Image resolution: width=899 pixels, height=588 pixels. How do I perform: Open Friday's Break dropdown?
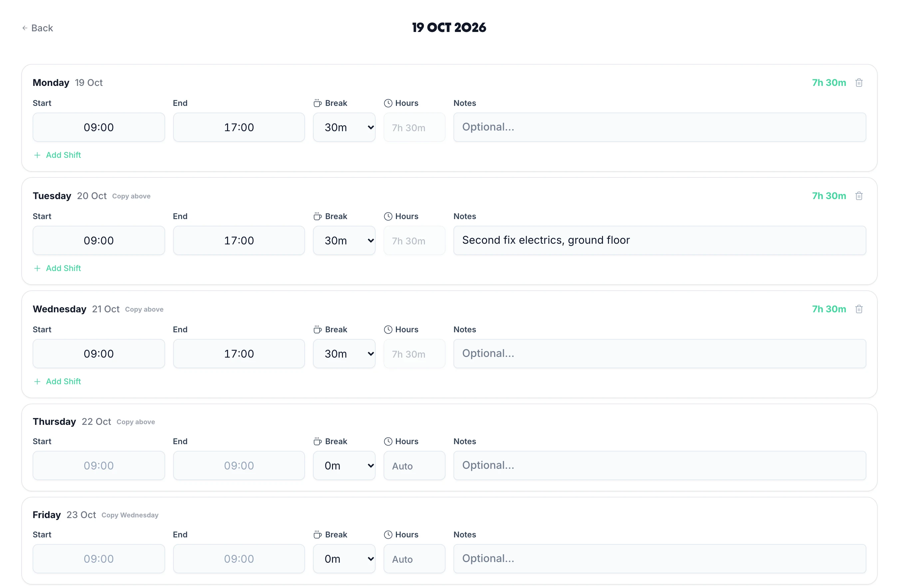pyautogui.click(x=344, y=559)
